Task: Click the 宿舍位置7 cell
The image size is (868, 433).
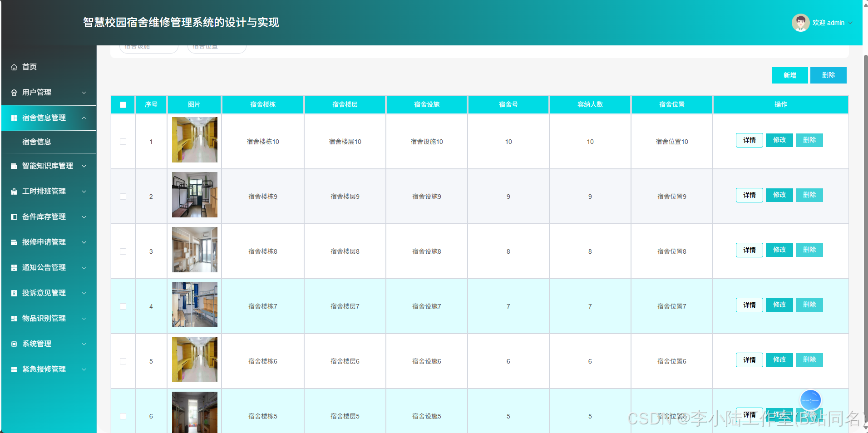Action: (x=672, y=306)
